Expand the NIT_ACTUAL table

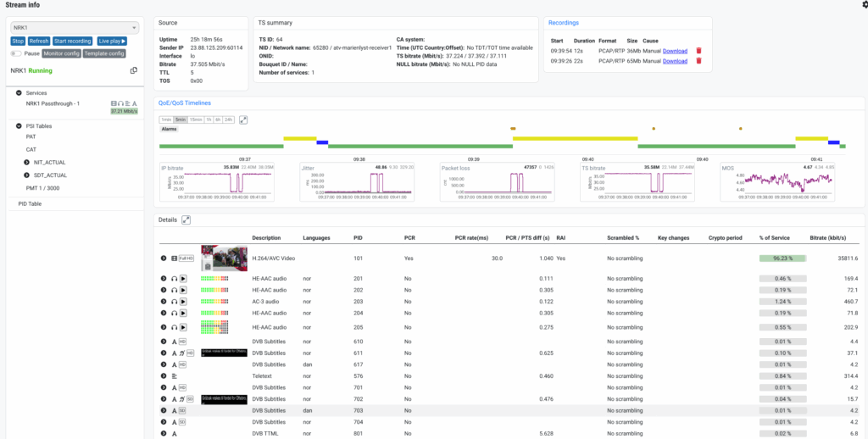pyautogui.click(x=26, y=161)
